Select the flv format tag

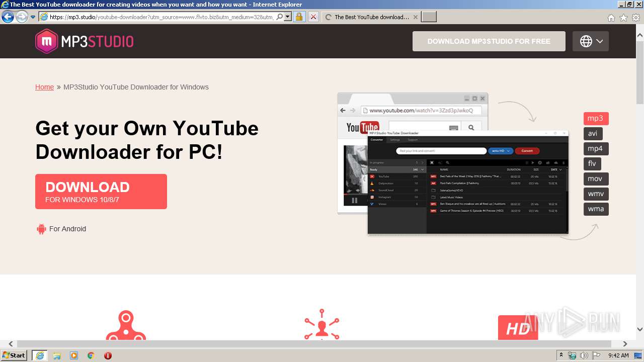tap(593, 164)
